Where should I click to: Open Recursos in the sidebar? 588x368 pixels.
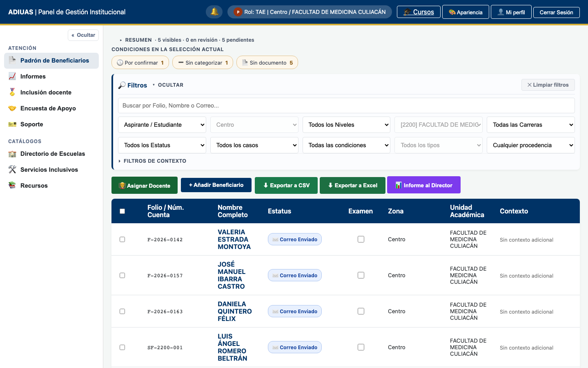pos(51,186)
